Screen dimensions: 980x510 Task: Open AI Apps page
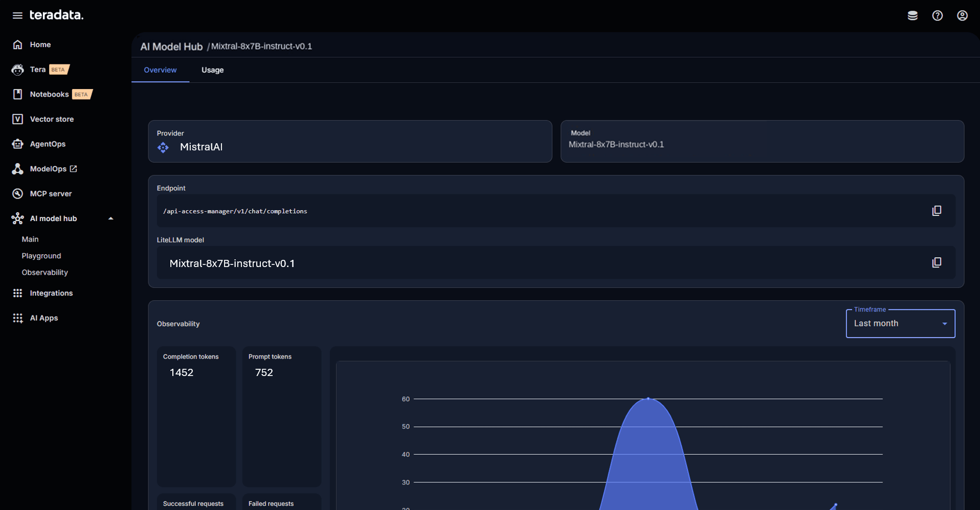[44, 318]
